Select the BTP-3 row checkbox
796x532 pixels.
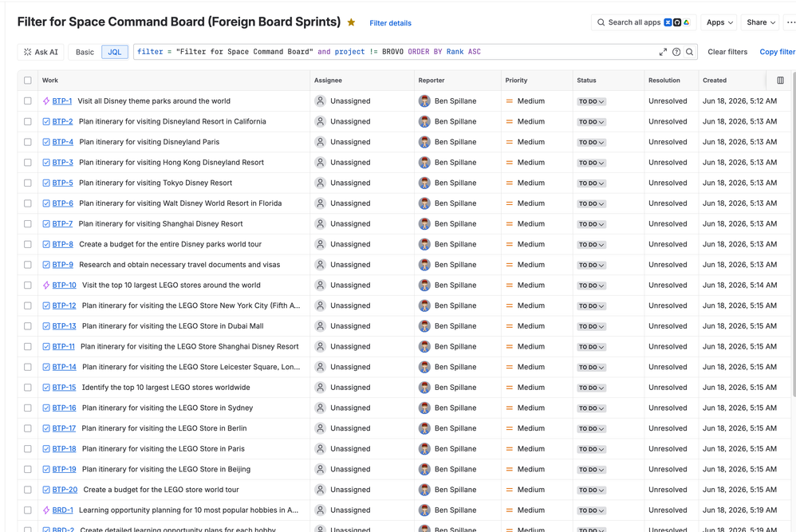pos(28,163)
